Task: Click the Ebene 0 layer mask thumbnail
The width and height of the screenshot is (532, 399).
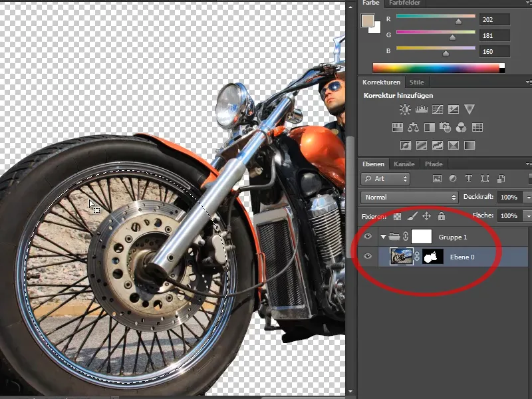Action: [x=432, y=256]
